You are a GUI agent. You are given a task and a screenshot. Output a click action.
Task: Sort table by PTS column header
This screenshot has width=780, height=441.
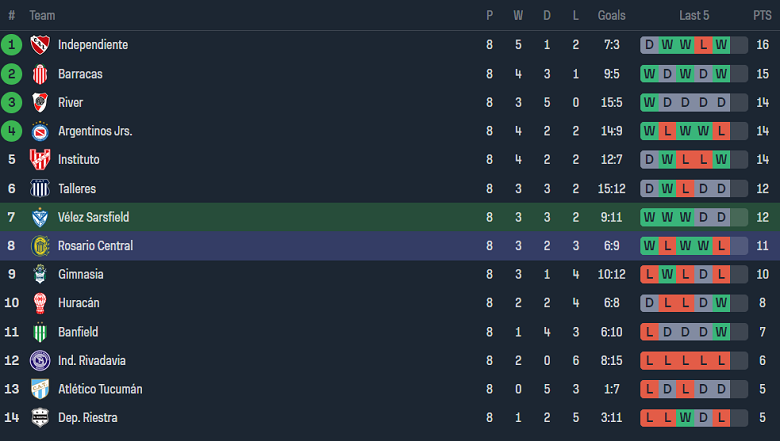(x=762, y=15)
